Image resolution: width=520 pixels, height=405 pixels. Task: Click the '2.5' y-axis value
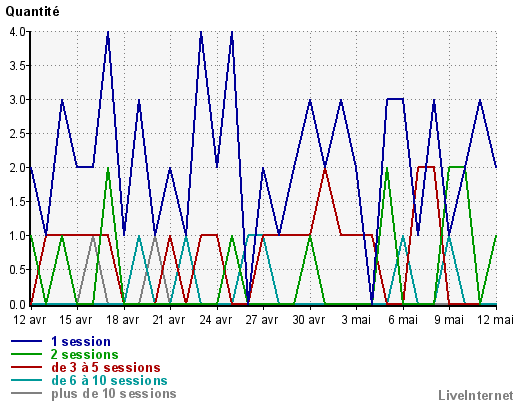coord(18,134)
